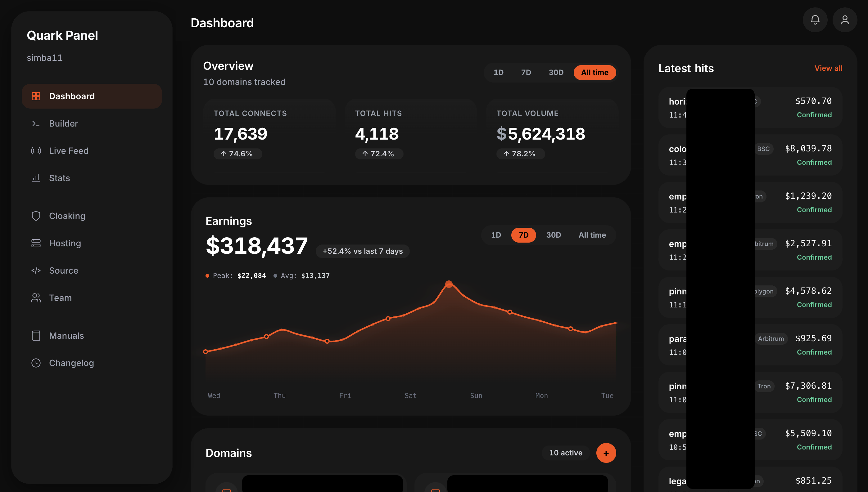Click the 10 active badge in Domains
Image resolution: width=868 pixels, height=492 pixels.
[x=565, y=453]
